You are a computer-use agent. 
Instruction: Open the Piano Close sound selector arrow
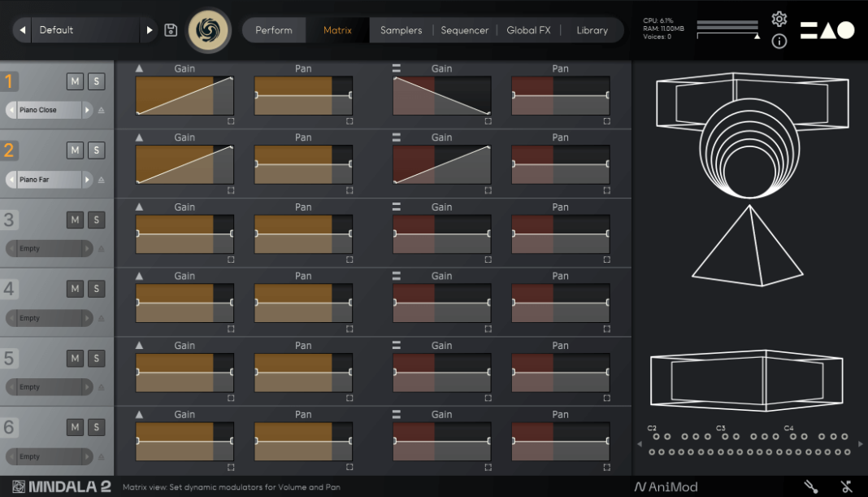pos(86,109)
